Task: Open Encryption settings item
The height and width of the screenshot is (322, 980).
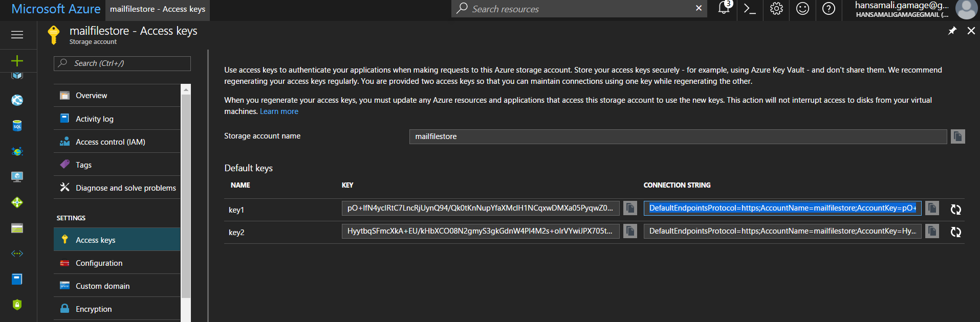Action: pos(117,309)
